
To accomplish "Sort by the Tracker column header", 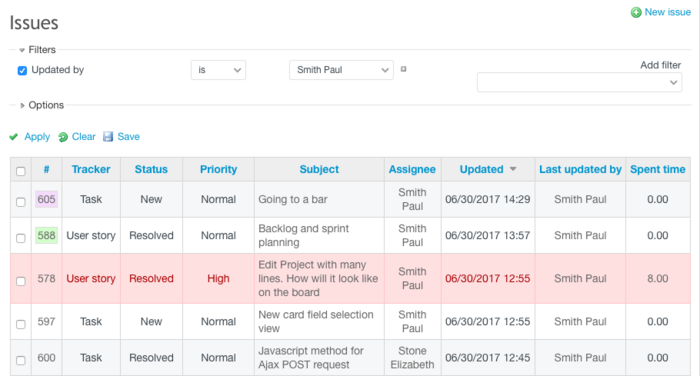I will [91, 169].
